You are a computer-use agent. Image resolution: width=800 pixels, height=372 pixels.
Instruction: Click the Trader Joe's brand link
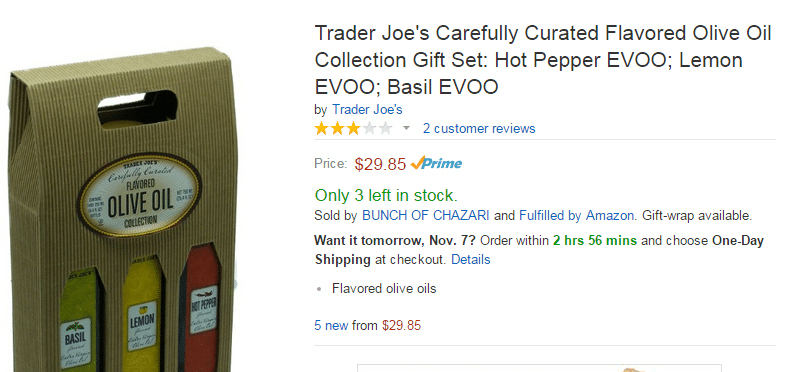click(x=367, y=109)
